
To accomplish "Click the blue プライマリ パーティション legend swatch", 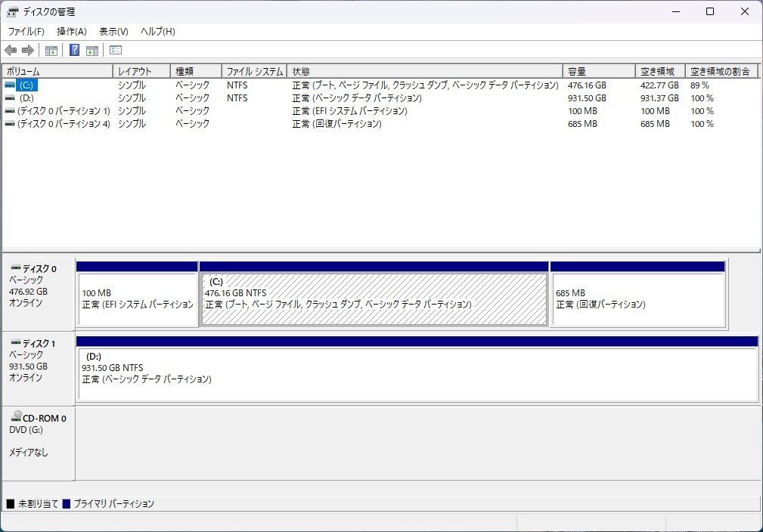I will click(67, 504).
